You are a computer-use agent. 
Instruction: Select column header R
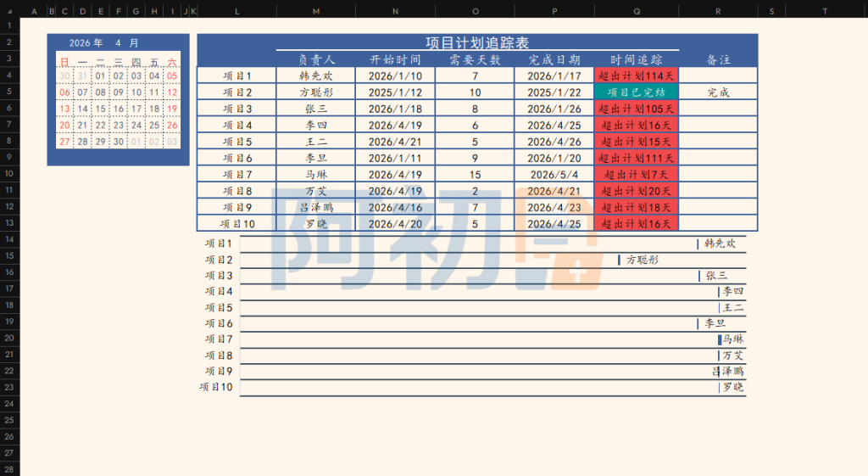pos(718,11)
